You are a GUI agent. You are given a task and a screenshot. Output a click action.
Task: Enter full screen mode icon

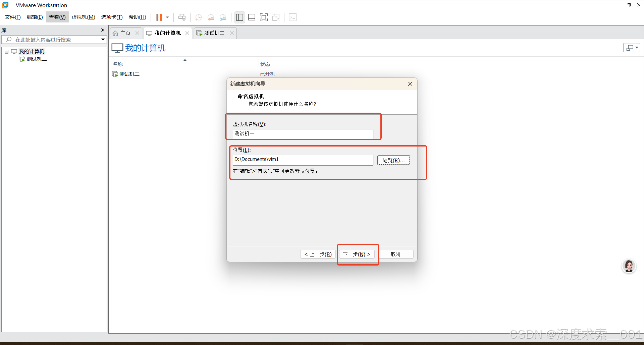click(264, 17)
